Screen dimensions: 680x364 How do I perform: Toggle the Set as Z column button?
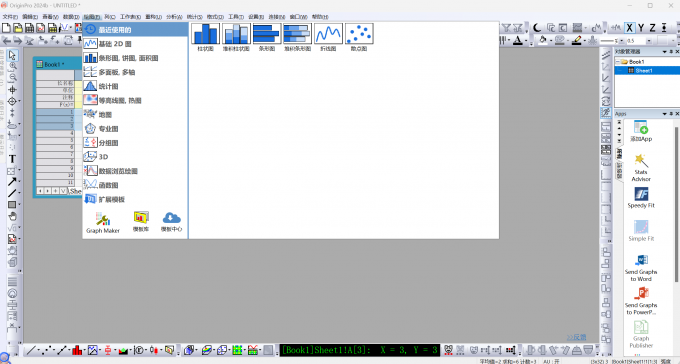(x=652, y=28)
